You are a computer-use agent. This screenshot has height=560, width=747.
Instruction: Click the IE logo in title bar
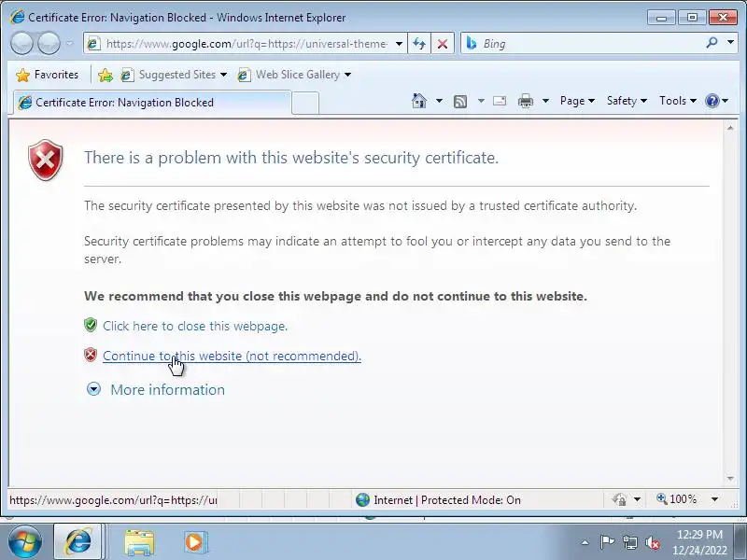(x=17, y=17)
